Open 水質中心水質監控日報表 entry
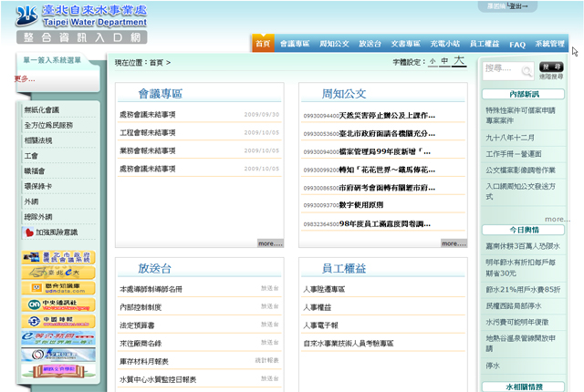This screenshot has height=392, width=584. tap(158, 379)
